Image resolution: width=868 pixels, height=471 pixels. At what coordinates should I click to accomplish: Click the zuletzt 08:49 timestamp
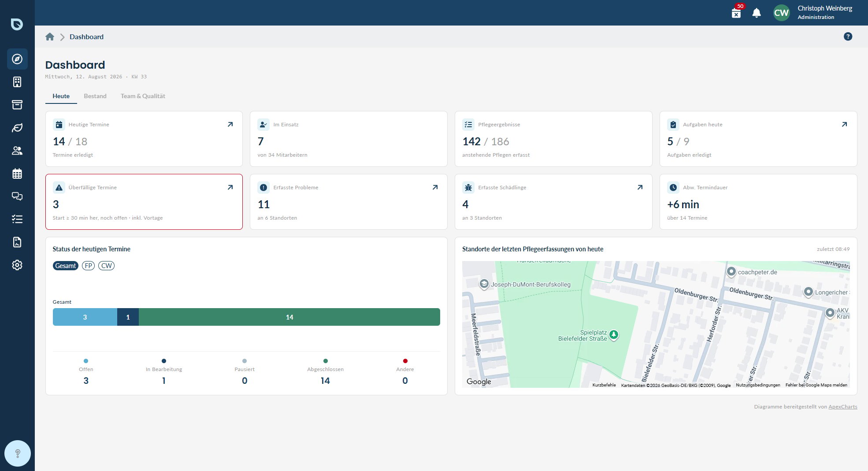[x=833, y=249]
